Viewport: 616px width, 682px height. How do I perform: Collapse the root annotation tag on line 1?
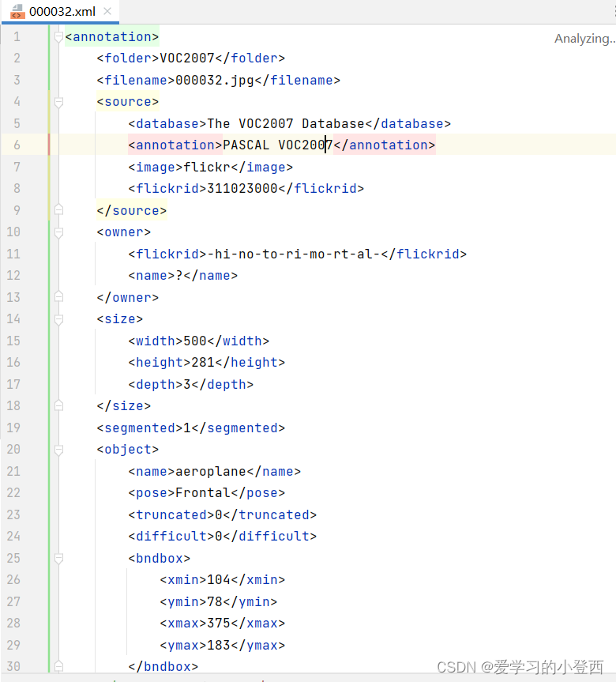[58, 37]
